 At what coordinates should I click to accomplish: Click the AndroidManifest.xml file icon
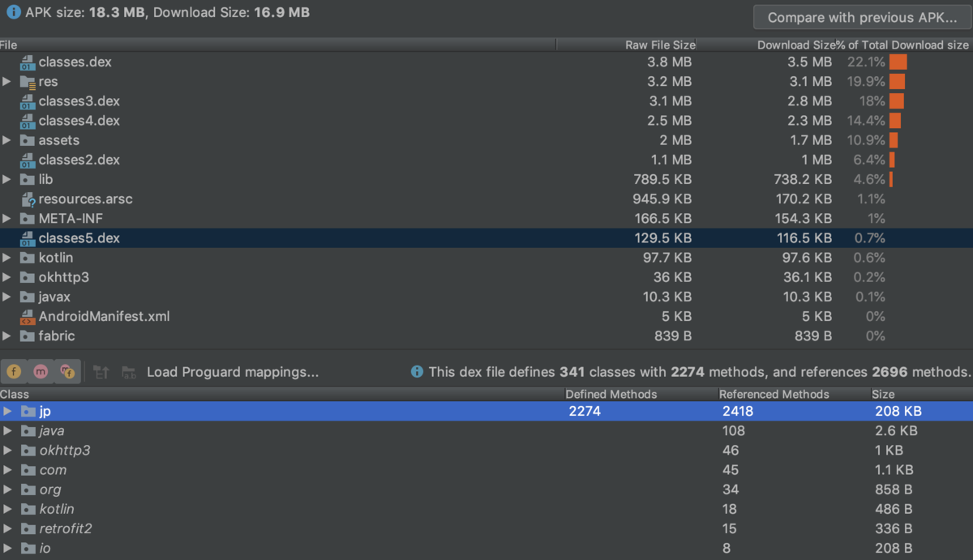click(27, 316)
